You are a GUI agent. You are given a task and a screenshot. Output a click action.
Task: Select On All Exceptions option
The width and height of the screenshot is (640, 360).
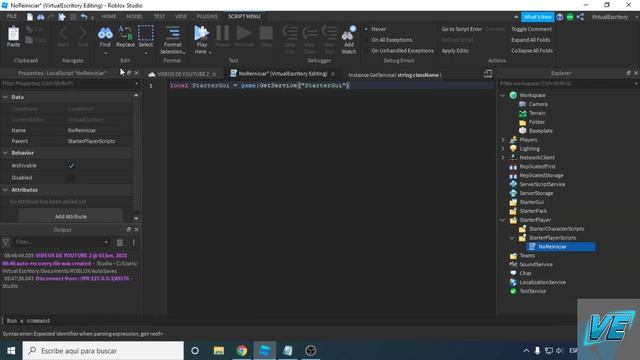(391, 40)
